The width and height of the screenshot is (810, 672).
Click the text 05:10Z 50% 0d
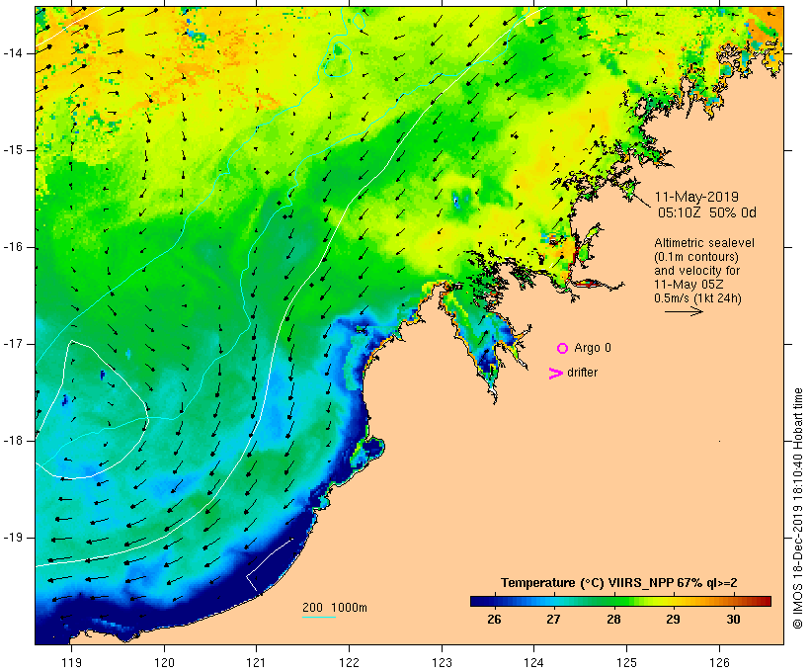click(706, 212)
